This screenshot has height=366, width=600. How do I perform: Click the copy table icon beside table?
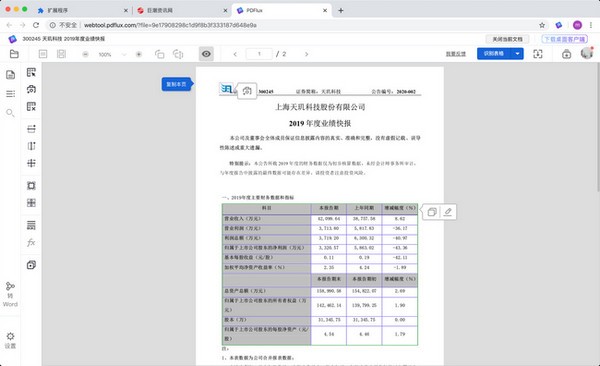(432, 212)
